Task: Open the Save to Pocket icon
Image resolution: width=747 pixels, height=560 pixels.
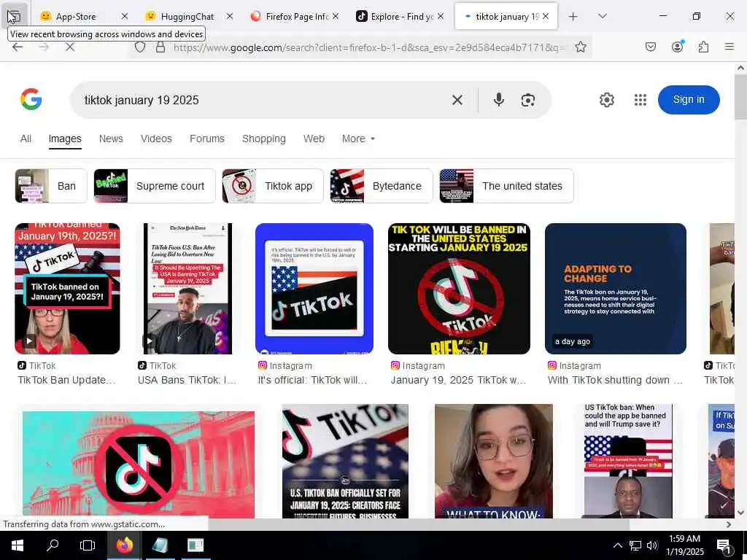Action: click(x=650, y=47)
